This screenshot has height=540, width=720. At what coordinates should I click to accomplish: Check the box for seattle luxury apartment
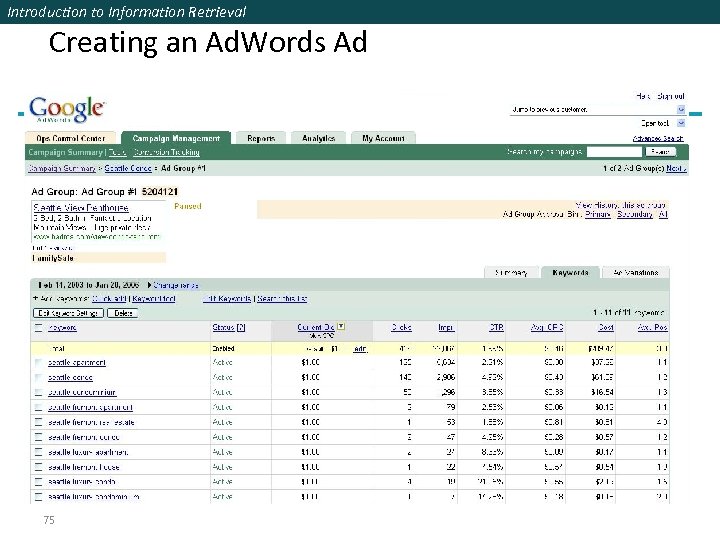pyautogui.click(x=39, y=452)
